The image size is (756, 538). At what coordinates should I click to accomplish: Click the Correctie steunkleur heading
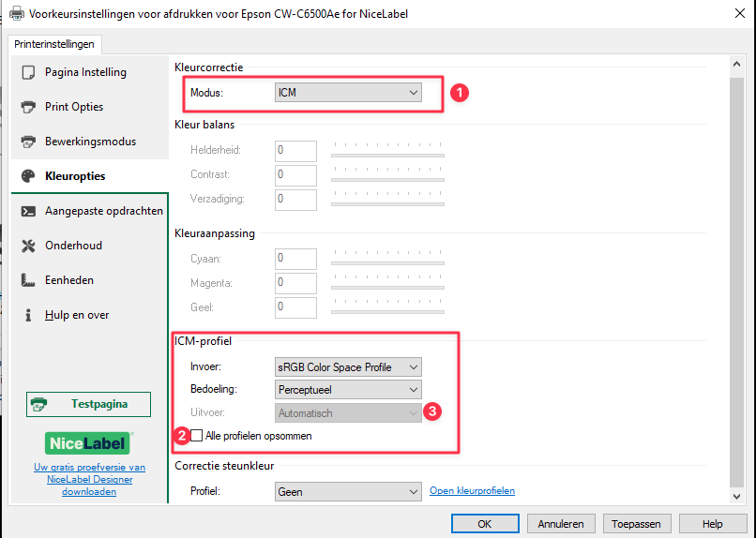[x=224, y=466]
